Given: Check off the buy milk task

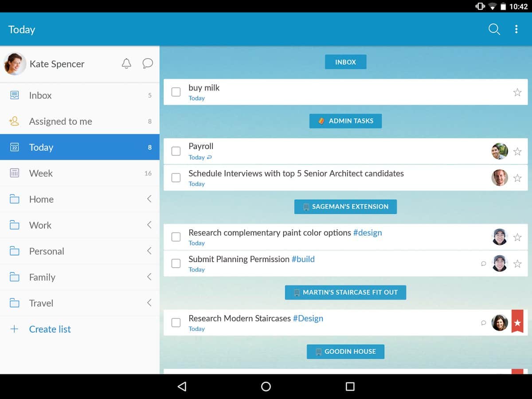Looking at the screenshot, I should [x=176, y=92].
